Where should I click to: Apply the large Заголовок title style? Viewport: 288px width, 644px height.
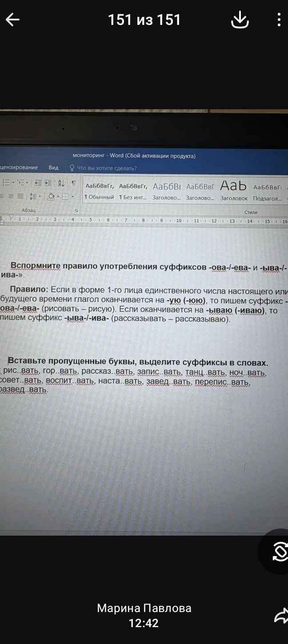pos(234,191)
